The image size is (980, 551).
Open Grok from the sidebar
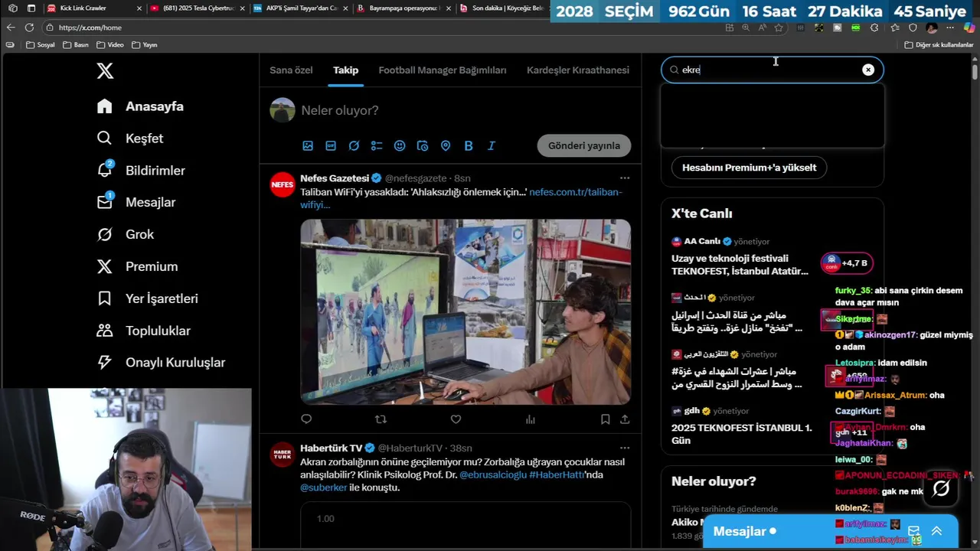point(126,235)
